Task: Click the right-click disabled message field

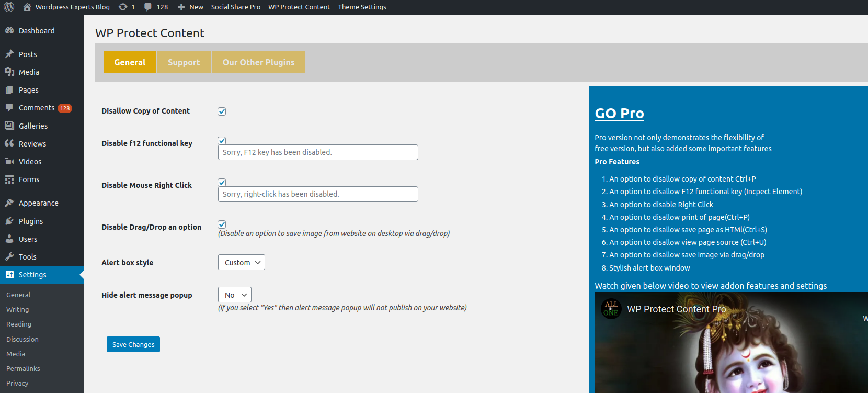Action: pos(318,194)
